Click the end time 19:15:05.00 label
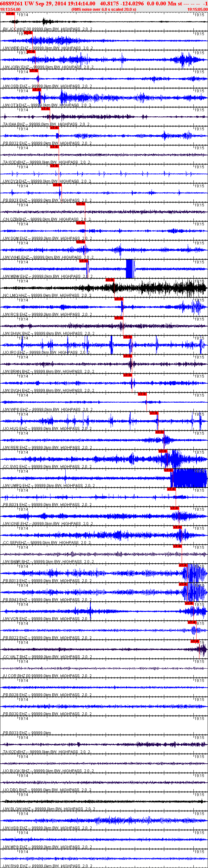Viewport: 208px width, 868px height. (x=197, y=10)
